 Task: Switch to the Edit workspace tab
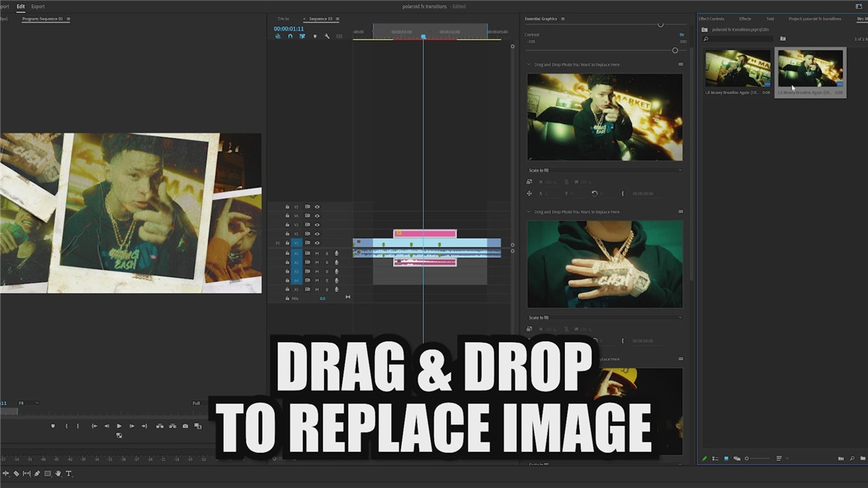pyautogui.click(x=20, y=7)
